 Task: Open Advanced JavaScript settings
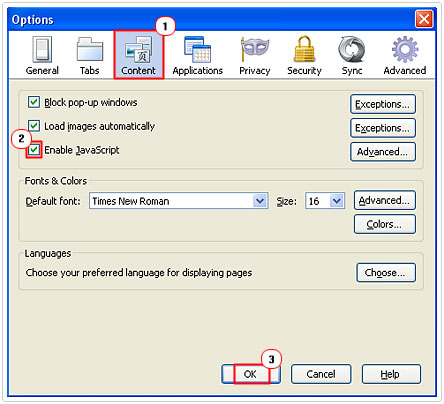tap(383, 152)
